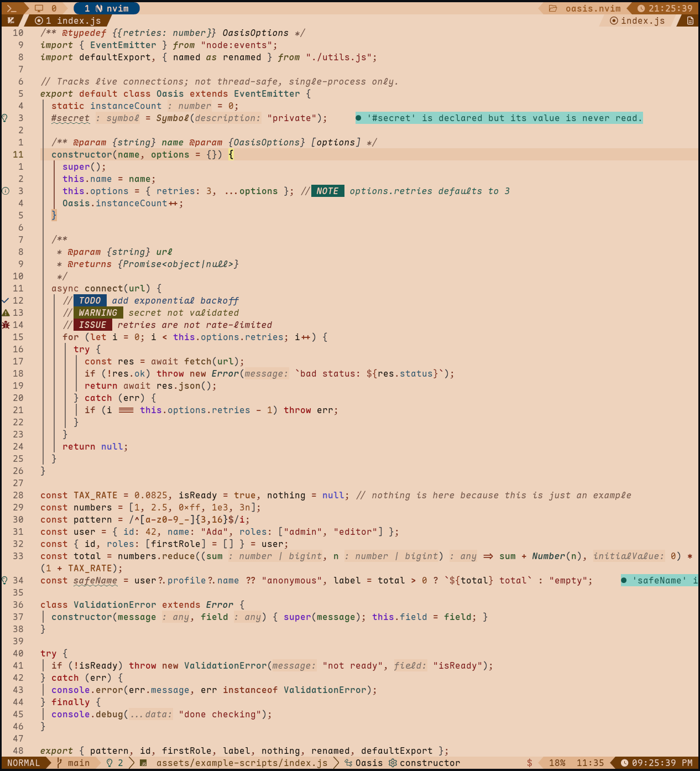Click the info sign beside this.options line
The height and width of the screenshot is (771, 700).
coord(6,191)
